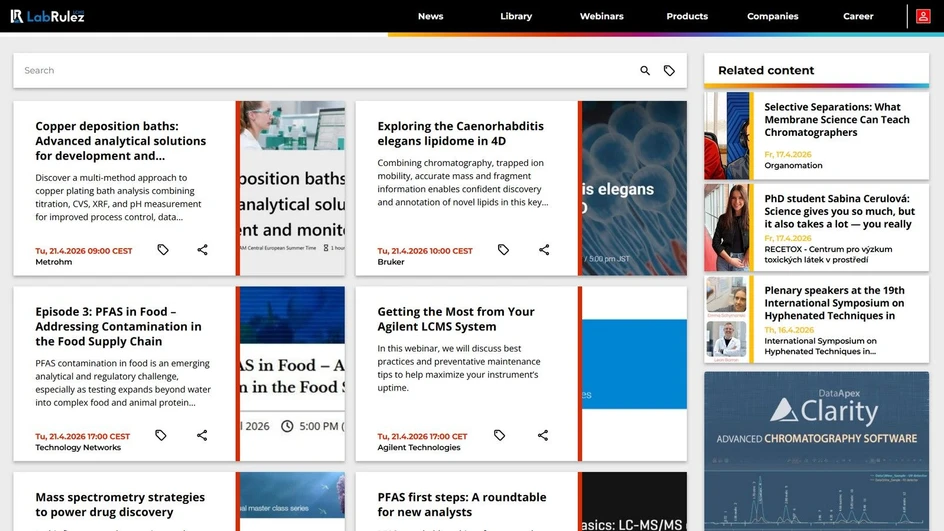Click date Tu, 21.4.2026 09:00 CEST
Image resolution: width=944 pixels, height=531 pixels.
pyautogui.click(x=84, y=250)
